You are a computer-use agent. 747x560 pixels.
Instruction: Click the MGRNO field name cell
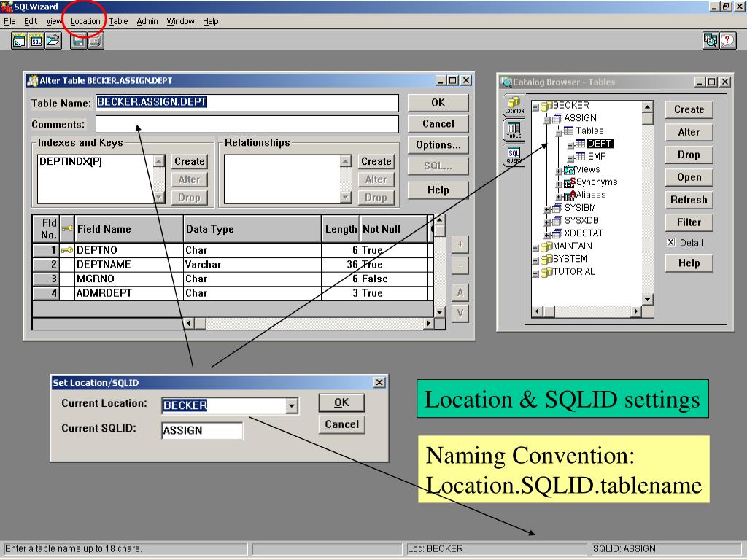[128, 279]
